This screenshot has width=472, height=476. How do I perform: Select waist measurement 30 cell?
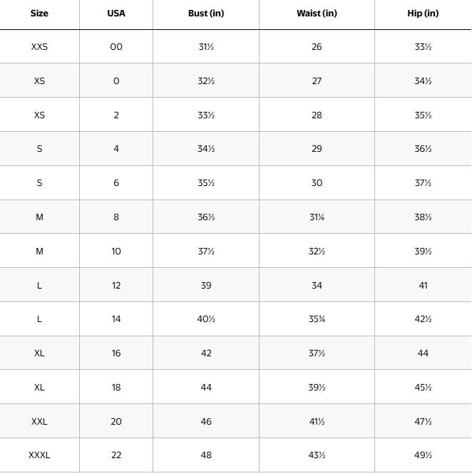(317, 183)
